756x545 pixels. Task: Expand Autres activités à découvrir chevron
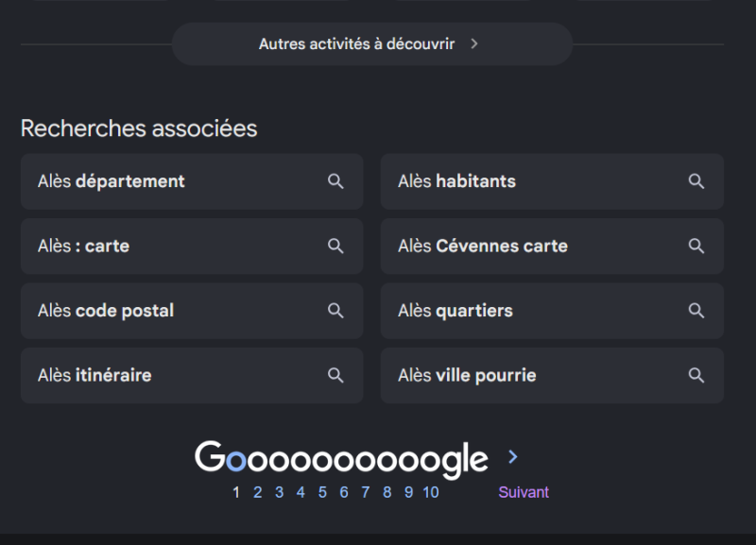pos(474,43)
